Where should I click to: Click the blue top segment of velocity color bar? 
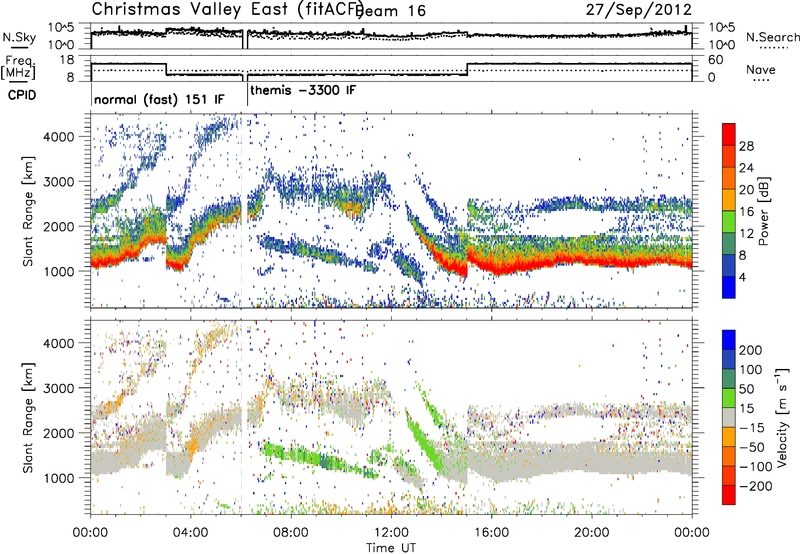[729, 340]
